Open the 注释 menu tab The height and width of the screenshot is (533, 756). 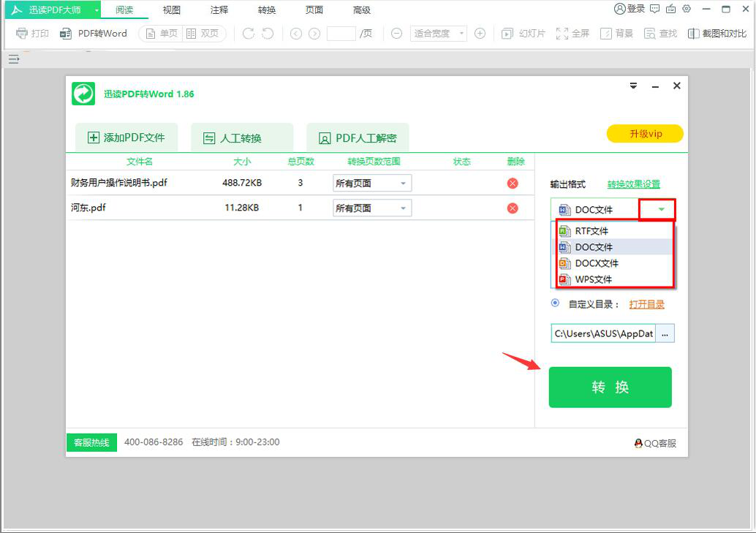coord(218,10)
